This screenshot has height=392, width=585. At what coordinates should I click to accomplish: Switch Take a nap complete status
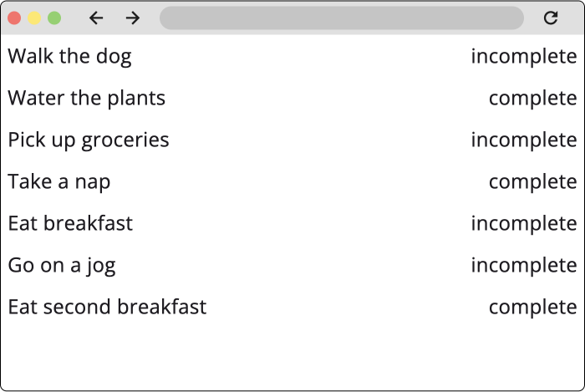click(x=532, y=181)
